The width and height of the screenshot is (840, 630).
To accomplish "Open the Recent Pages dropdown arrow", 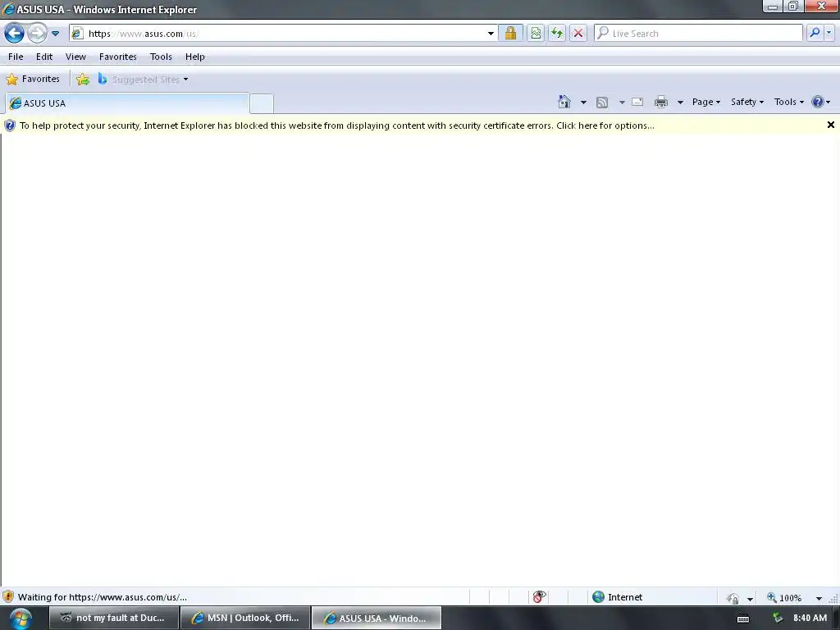I will point(55,33).
